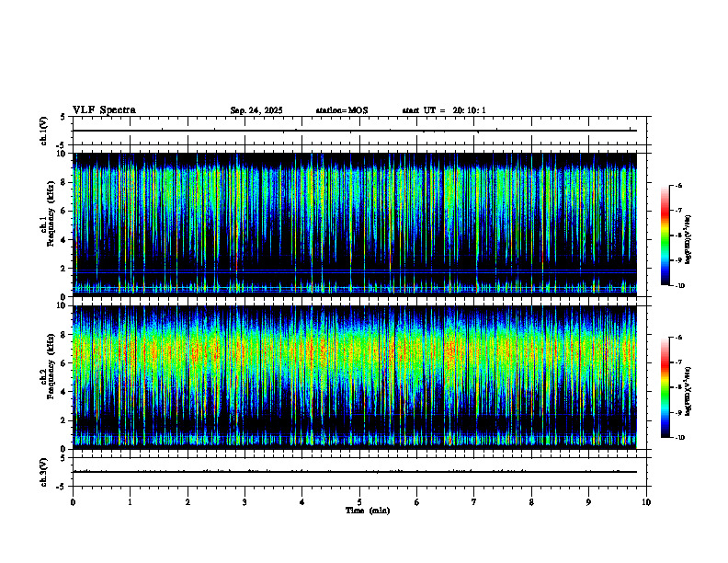Click the "5" tick of ch.1(V) axis
Screen dimensions: 728x563
pos(63,117)
